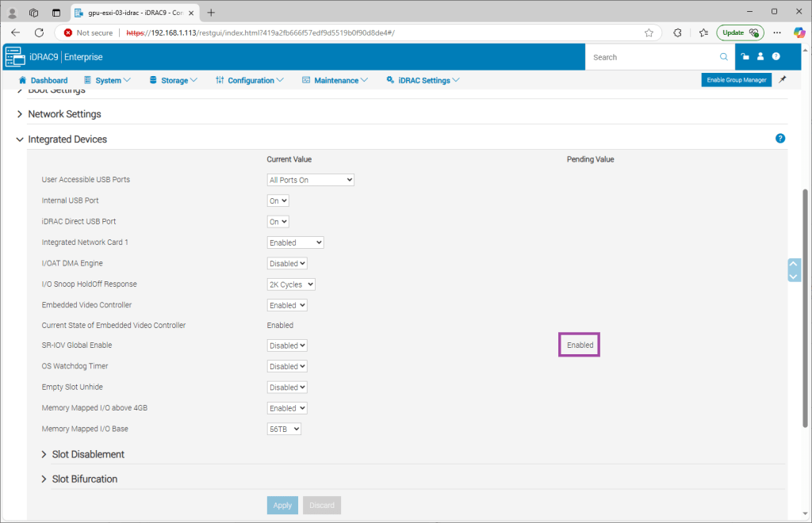Change the Memory Mapped I/O Base dropdown
812x523 pixels.
[x=284, y=429]
